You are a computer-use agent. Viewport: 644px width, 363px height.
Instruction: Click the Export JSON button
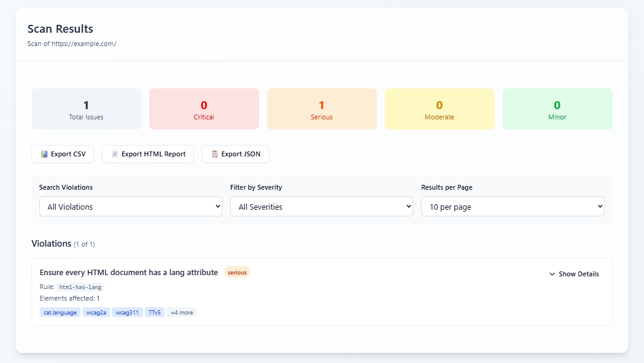pos(235,154)
